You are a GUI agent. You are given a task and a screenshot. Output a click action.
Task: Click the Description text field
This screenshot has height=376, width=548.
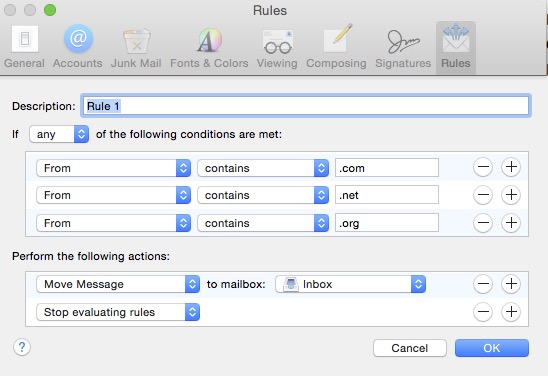coord(306,106)
